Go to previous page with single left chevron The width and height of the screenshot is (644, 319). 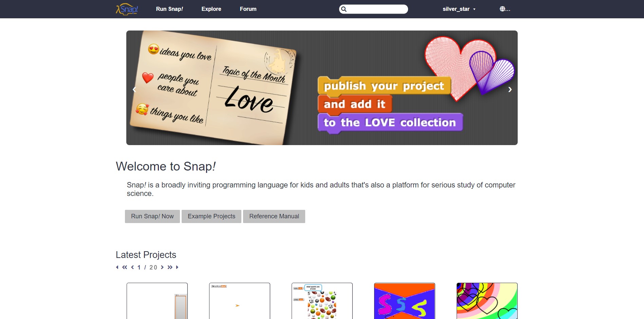pos(132,267)
